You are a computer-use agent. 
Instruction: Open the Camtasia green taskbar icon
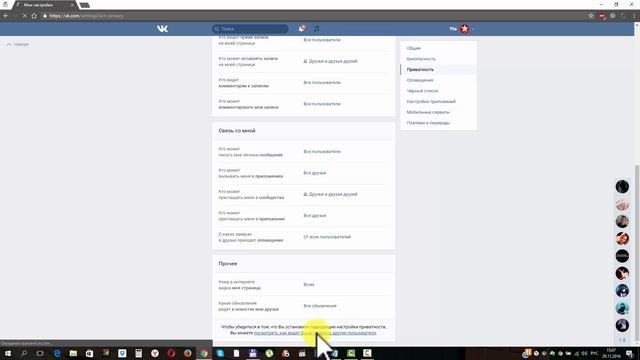(x=351, y=353)
